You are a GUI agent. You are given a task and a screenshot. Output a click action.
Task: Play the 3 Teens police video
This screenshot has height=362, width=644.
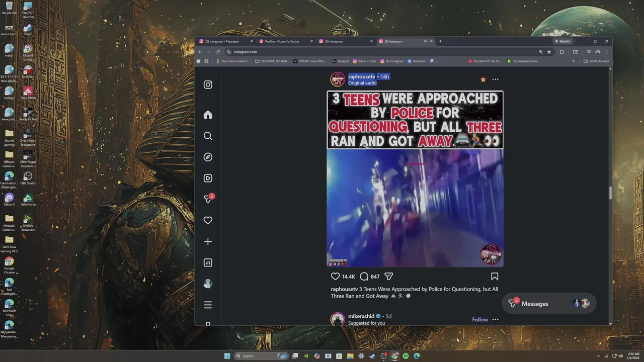pos(415,208)
